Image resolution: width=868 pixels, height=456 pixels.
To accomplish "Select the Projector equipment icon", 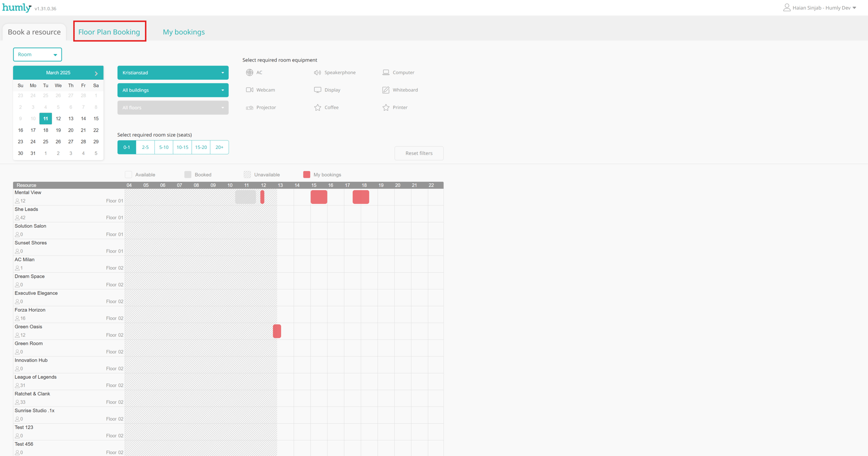I will click(249, 108).
